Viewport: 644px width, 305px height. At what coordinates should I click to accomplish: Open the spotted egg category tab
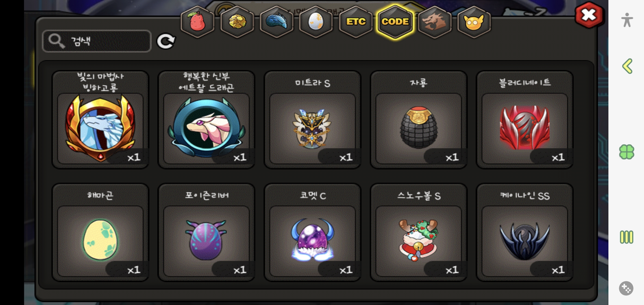click(316, 22)
